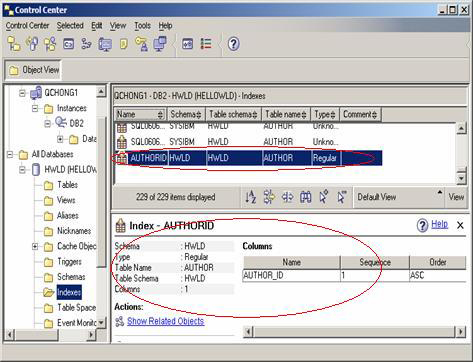
Task: Open the Task Center toolbar icon
Action: click(x=87, y=44)
